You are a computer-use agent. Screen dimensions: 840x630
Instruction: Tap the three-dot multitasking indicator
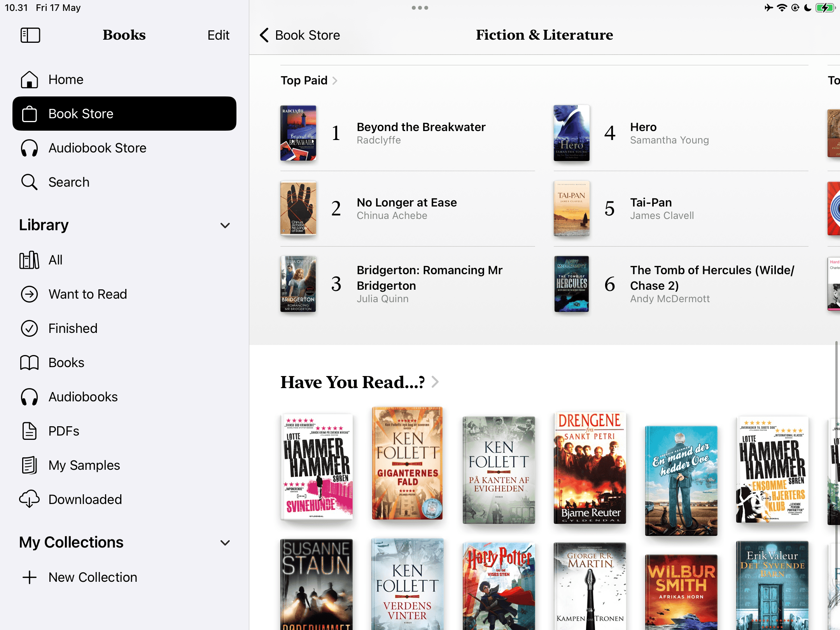pyautogui.click(x=420, y=8)
